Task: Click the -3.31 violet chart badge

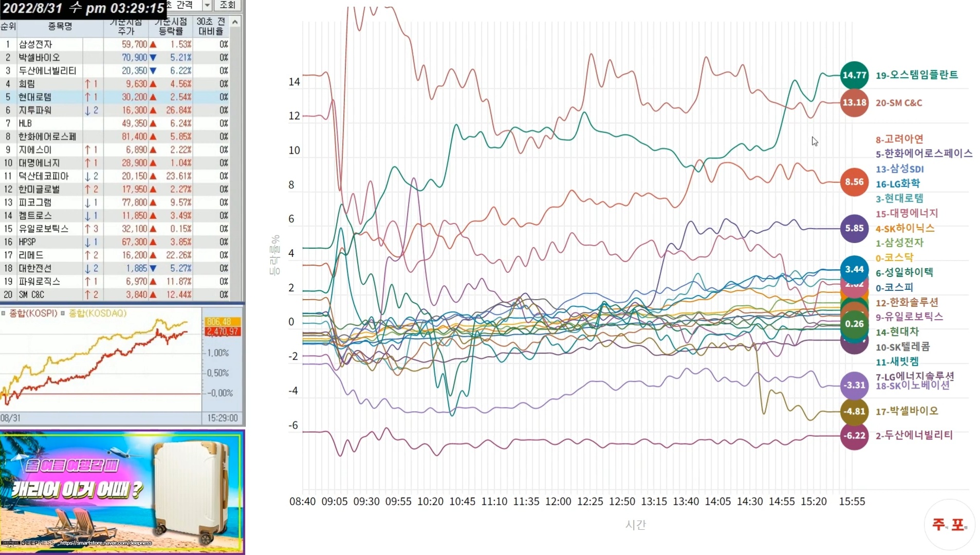Action: 854,385
